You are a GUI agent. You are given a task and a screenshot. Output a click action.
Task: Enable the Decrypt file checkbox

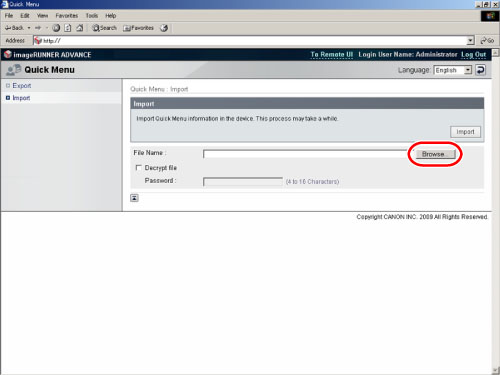pos(139,167)
